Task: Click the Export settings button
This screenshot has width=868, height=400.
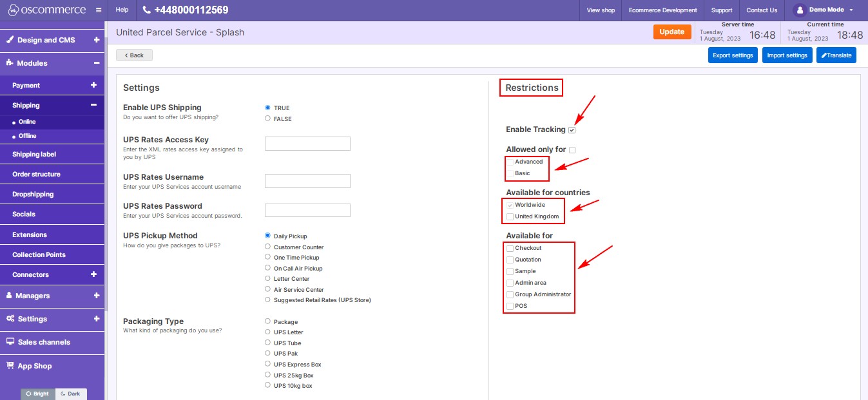Action: pyautogui.click(x=733, y=55)
